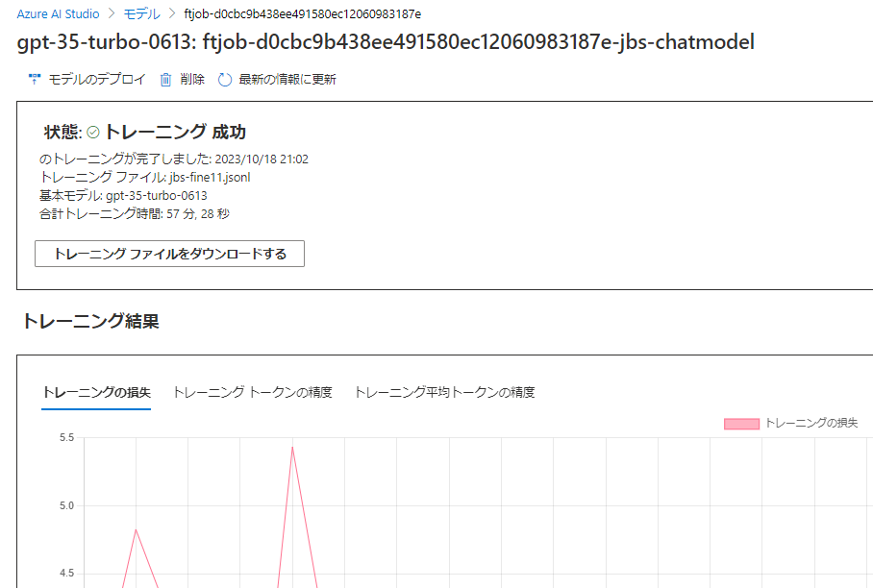
Task: Click the trash can delete icon
Action: point(166,80)
